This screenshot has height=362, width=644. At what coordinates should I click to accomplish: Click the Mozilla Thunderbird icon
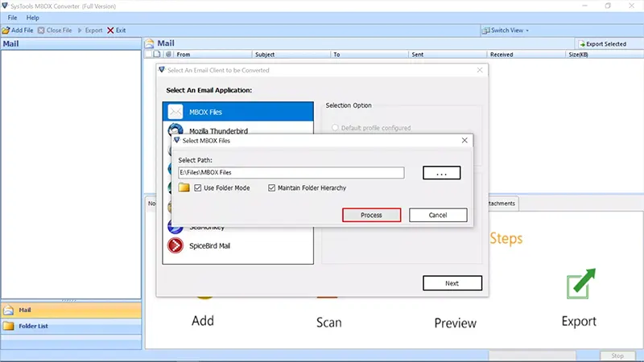[x=175, y=129]
